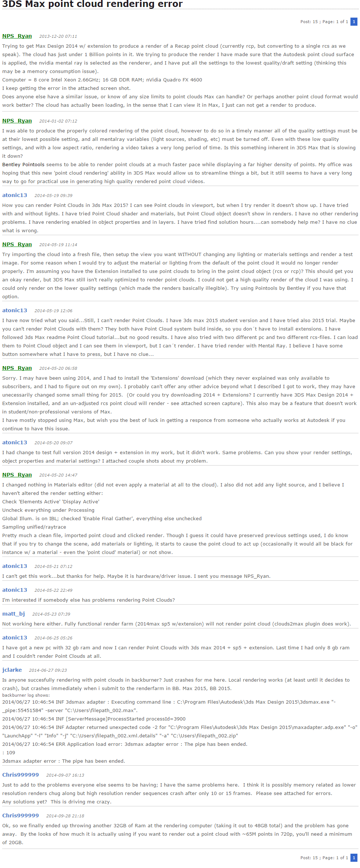This screenshot has height=868, width=360.
Task: Click NPS_Ryan username on 2014-05-19 11:14 post
Action: point(17,244)
